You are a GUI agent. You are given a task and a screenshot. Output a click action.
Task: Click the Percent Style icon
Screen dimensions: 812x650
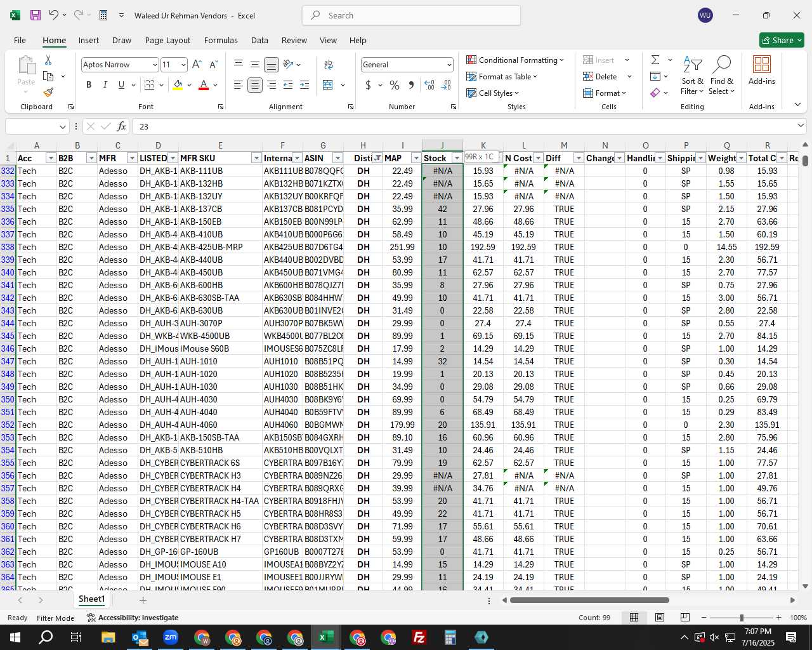click(x=395, y=84)
